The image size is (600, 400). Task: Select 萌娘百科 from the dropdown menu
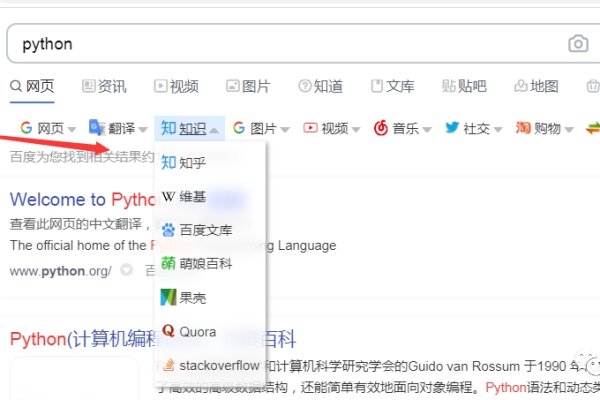[210, 264]
